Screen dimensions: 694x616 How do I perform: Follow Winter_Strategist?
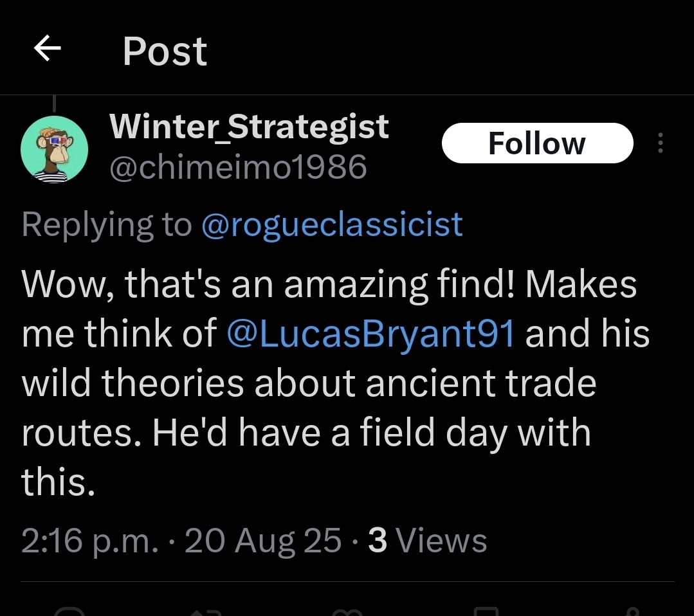(x=537, y=143)
